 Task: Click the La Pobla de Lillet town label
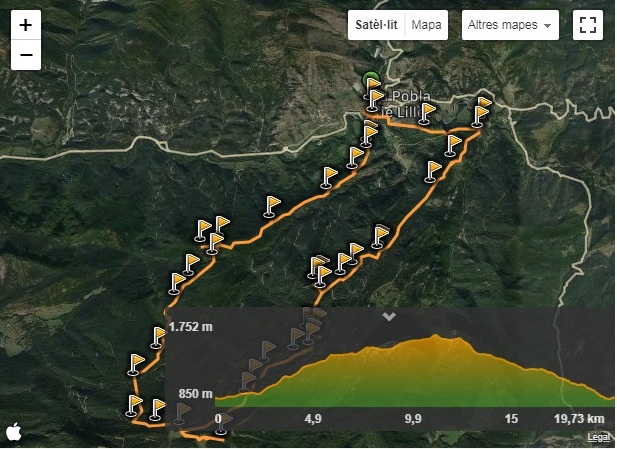pyautogui.click(x=405, y=104)
